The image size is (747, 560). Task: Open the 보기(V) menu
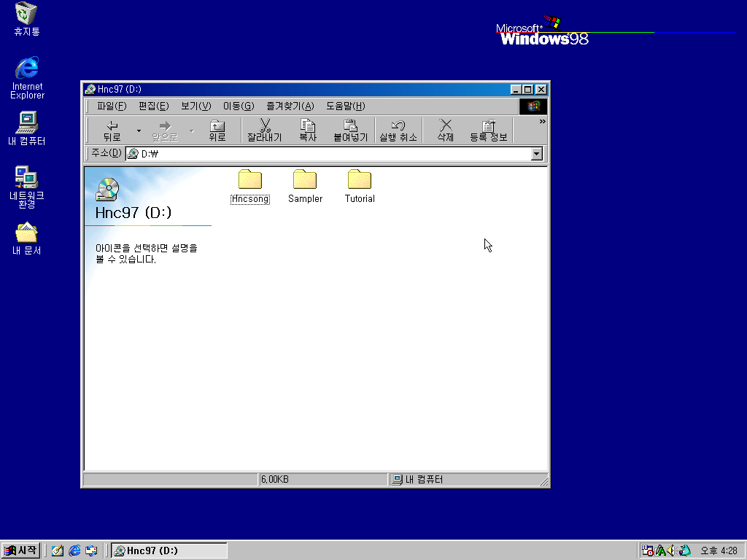click(196, 106)
